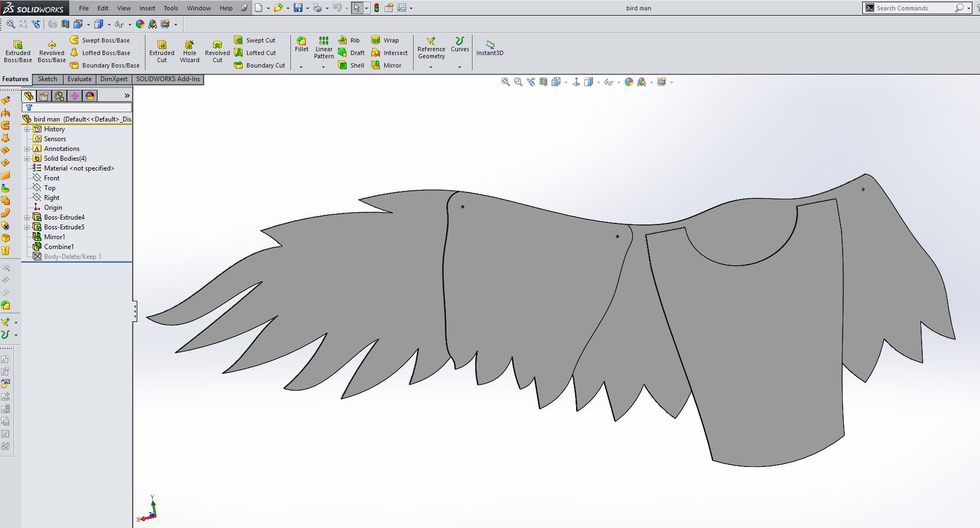The width and height of the screenshot is (980, 528).
Task: Activate the Mirror feature tool
Action: tap(386, 65)
